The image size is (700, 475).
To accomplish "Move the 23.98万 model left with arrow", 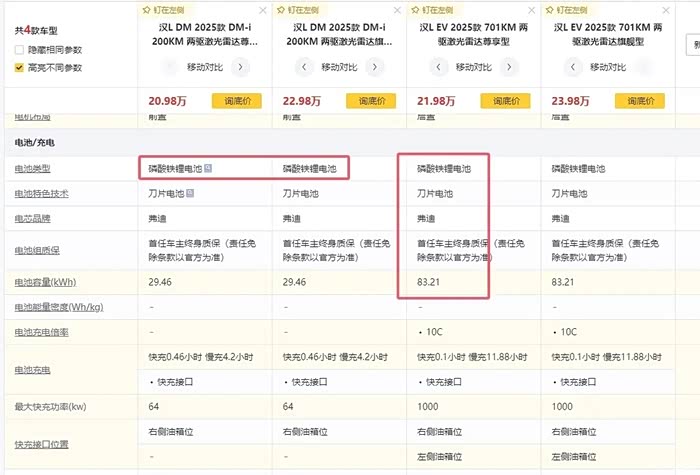I will coord(573,67).
